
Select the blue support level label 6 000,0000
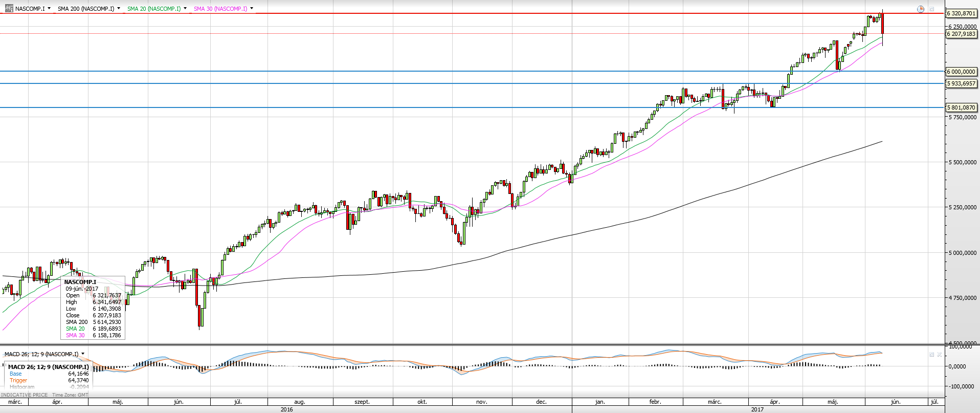pyautogui.click(x=961, y=72)
